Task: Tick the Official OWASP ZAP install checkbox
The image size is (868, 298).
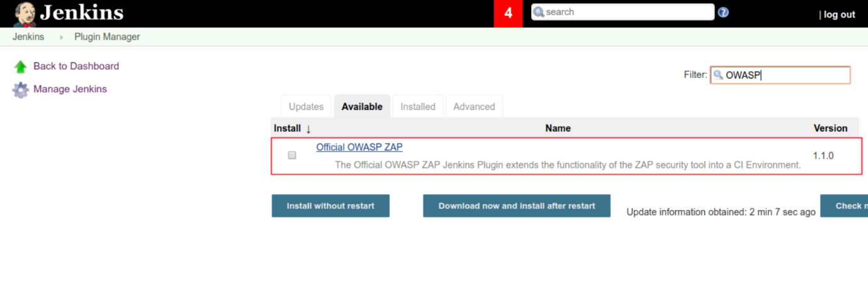Action: (x=292, y=155)
